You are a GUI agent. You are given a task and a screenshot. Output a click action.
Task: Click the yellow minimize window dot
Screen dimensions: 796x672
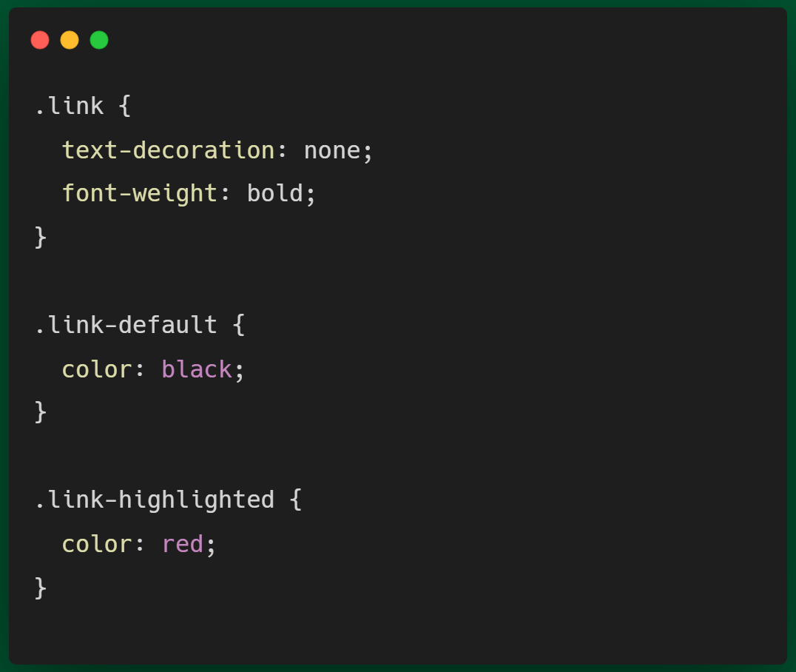[70, 40]
